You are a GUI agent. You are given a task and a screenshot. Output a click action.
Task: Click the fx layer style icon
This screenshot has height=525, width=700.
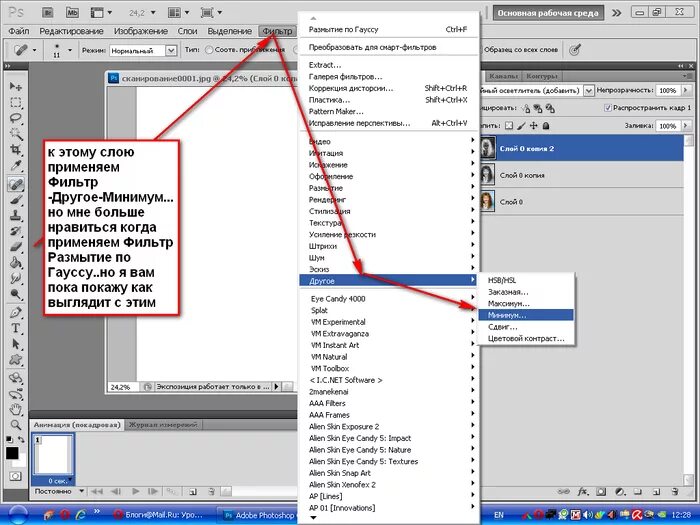(583, 492)
